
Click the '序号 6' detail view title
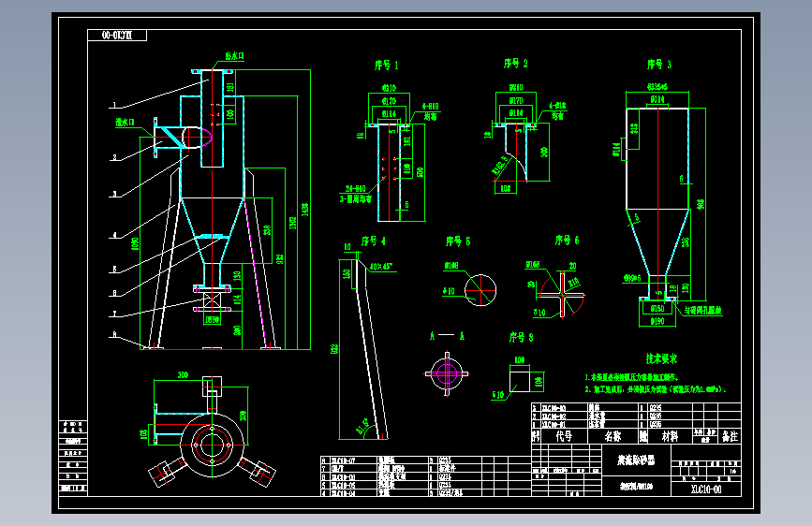point(567,241)
